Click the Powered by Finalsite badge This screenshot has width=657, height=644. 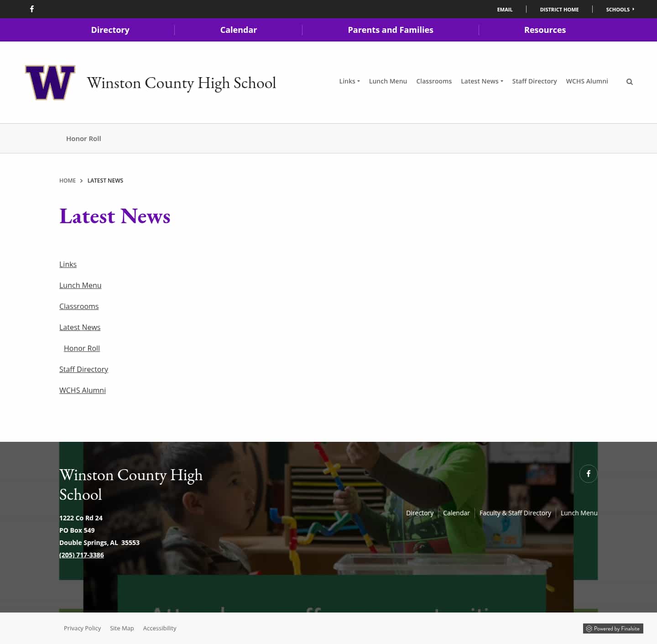[x=613, y=628]
